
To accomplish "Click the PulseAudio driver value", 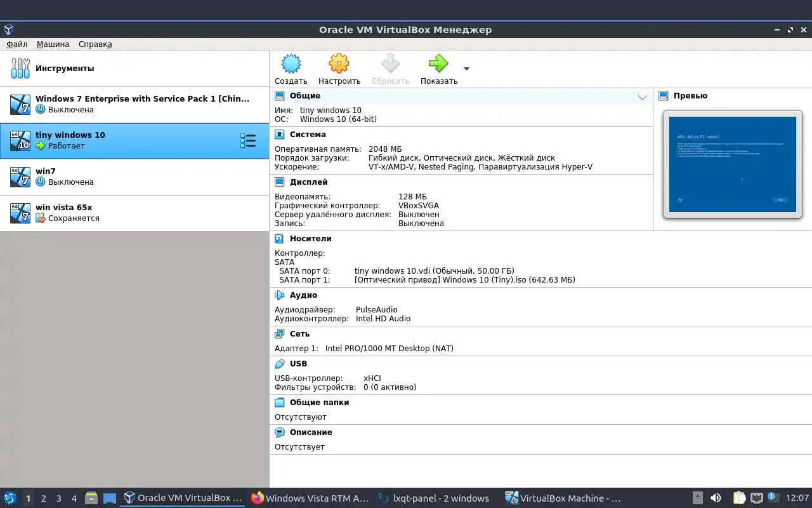I will 377,310.
